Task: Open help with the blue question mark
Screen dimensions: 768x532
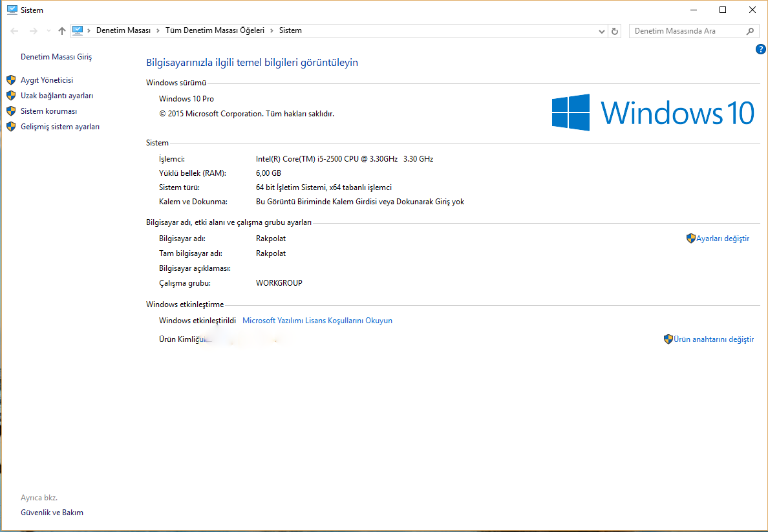Action: pyautogui.click(x=760, y=50)
